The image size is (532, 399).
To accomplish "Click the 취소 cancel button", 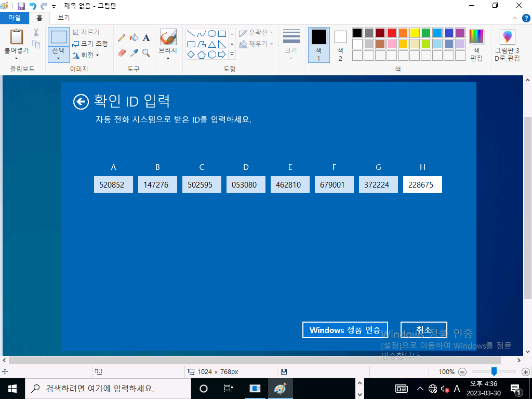I will [x=424, y=330].
